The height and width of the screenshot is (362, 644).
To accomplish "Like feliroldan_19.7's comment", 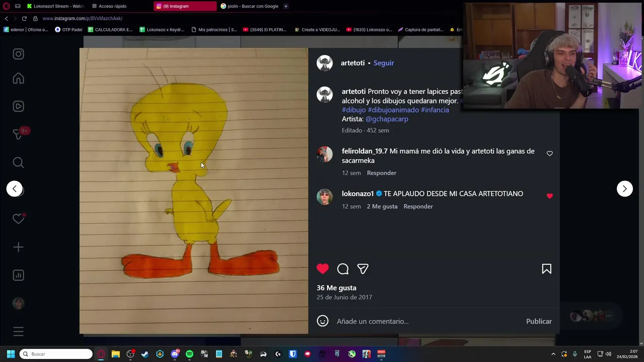I will (x=549, y=153).
